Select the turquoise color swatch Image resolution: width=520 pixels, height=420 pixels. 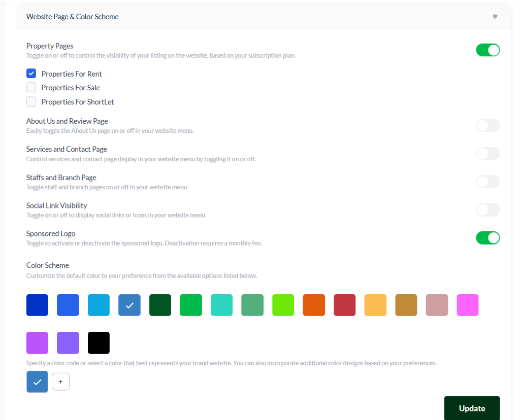click(221, 305)
